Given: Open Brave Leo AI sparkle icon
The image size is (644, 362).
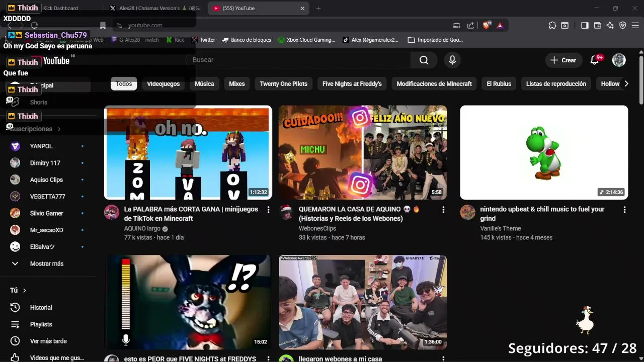Looking at the screenshot, I should click(x=610, y=25).
